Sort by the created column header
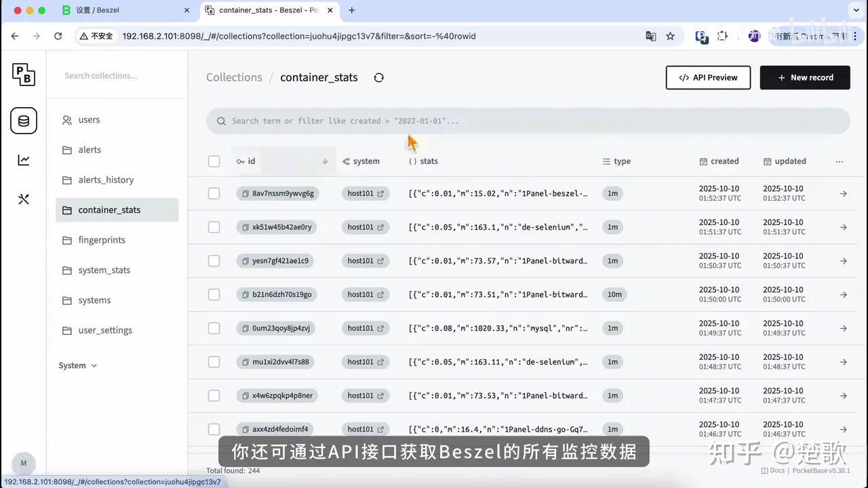The width and height of the screenshot is (868, 488). click(x=719, y=161)
